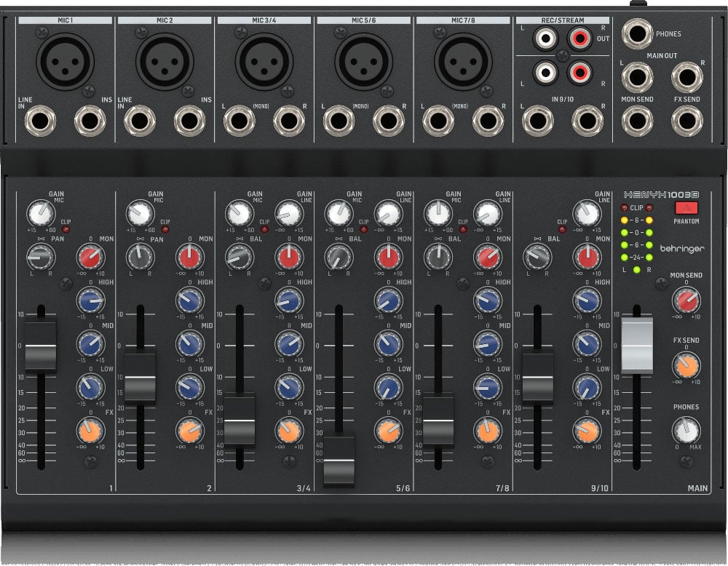The image size is (728, 566).
Task: Click channel 1 PAN knob
Action: click(x=40, y=257)
